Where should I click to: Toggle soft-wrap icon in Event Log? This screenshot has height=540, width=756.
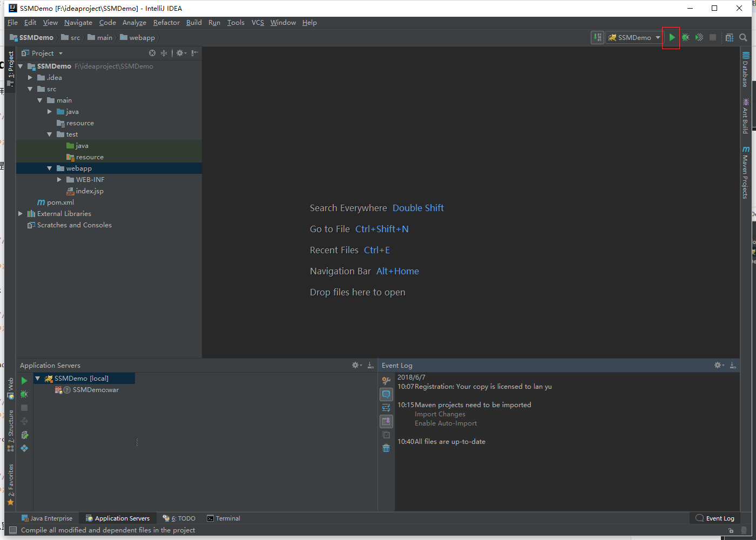[x=386, y=408]
